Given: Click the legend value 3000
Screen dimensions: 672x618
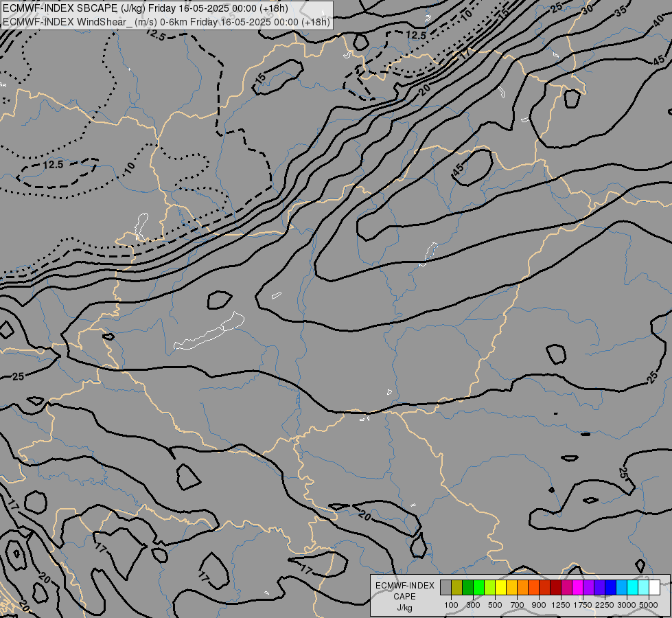Looking at the screenshot, I should [x=627, y=605].
